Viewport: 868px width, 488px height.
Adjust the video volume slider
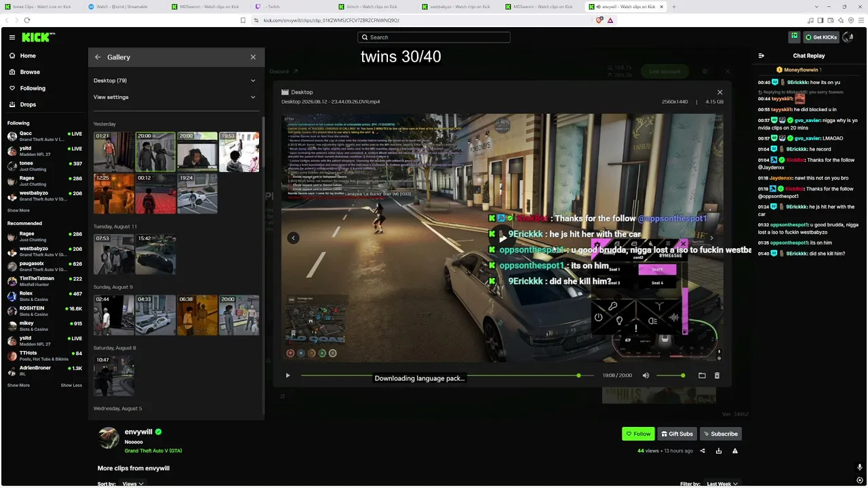[670, 375]
